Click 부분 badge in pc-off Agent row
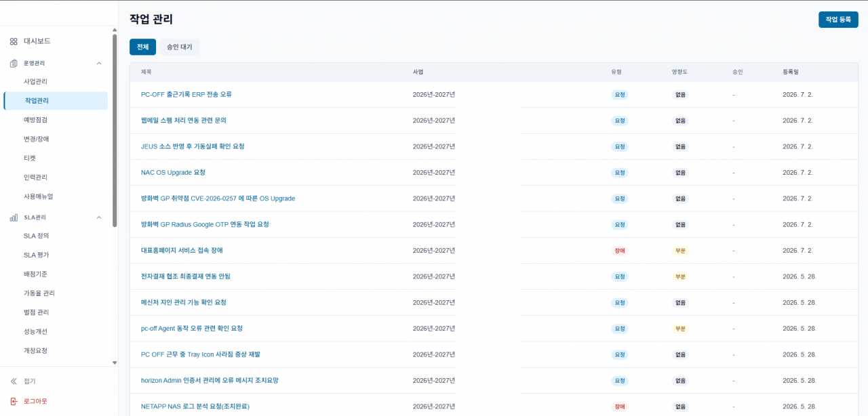The height and width of the screenshot is (416, 868). tap(680, 329)
